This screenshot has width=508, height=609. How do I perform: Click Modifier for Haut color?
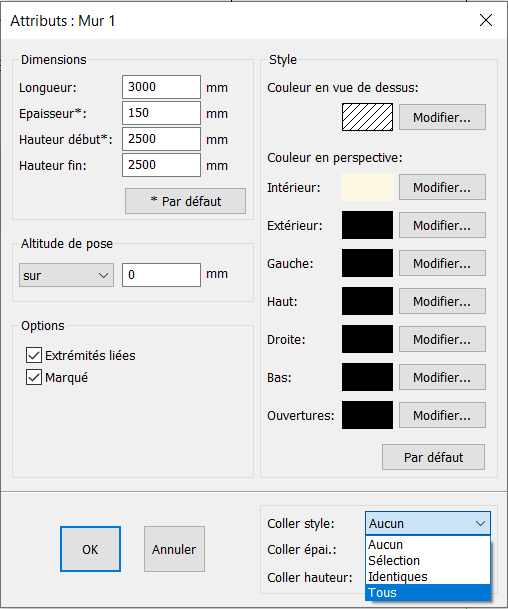(x=442, y=301)
